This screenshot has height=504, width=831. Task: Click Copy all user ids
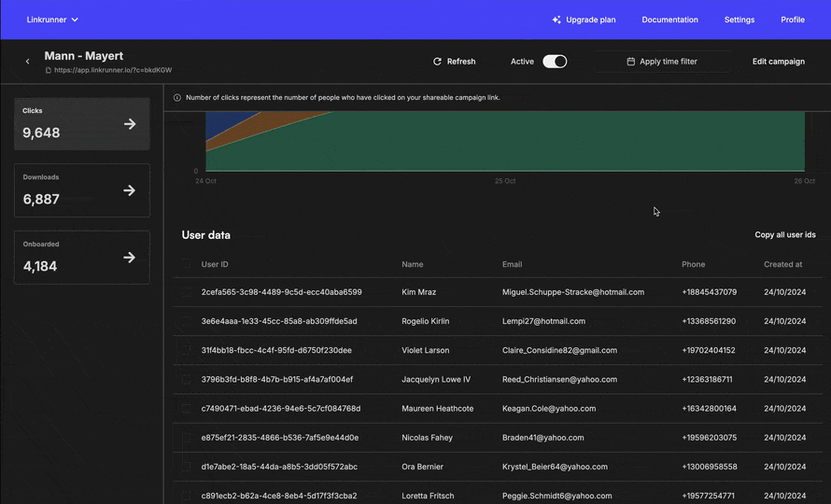click(x=784, y=235)
